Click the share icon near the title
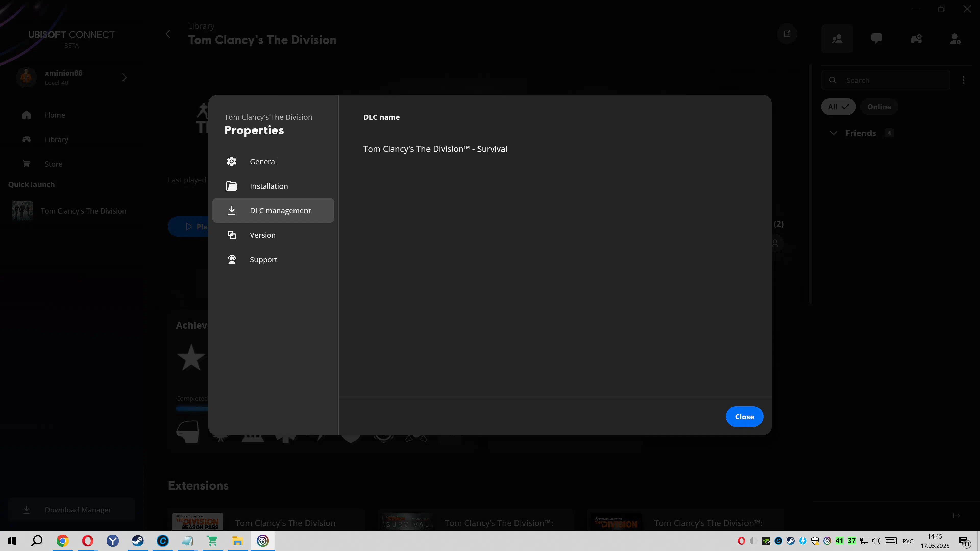 787,34
